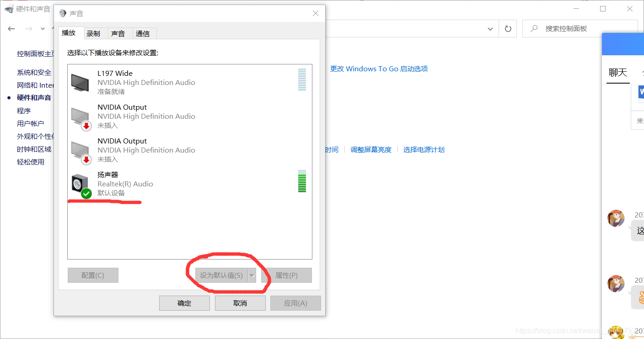The width and height of the screenshot is (644, 339).
Task: Open the 选择电源计划 link
Action: [x=424, y=150]
